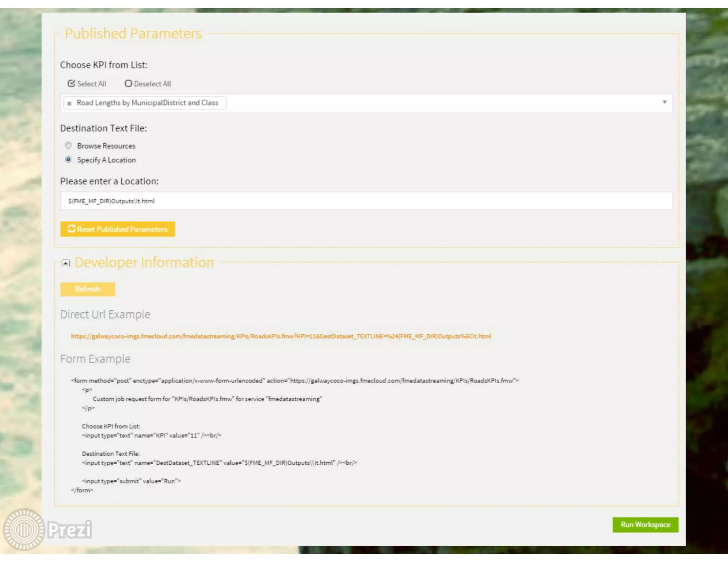The height and width of the screenshot is (562, 728).
Task: Select the Browse Resources radio button
Action: (x=69, y=145)
